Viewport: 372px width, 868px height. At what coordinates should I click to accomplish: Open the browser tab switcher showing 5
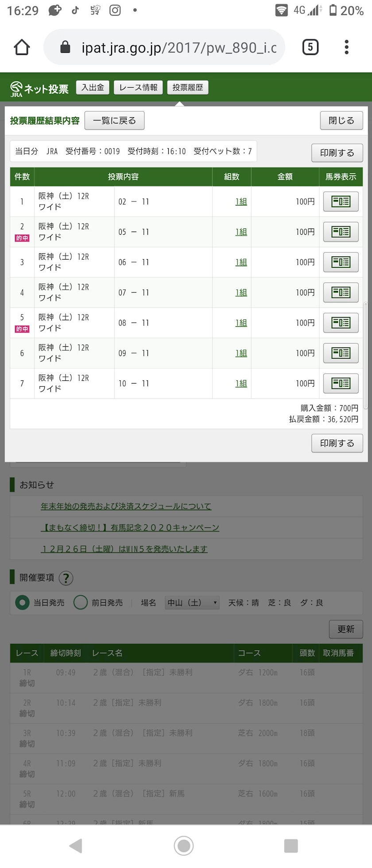tap(310, 47)
